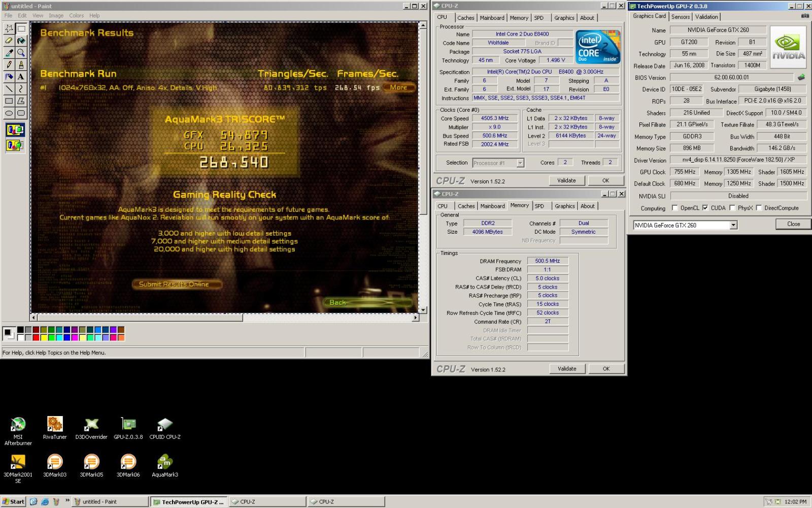Viewport: 812px width, 508px height.
Task: Toggle the CUDA checkbox in GPU-Z
Action: pos(705,208)
